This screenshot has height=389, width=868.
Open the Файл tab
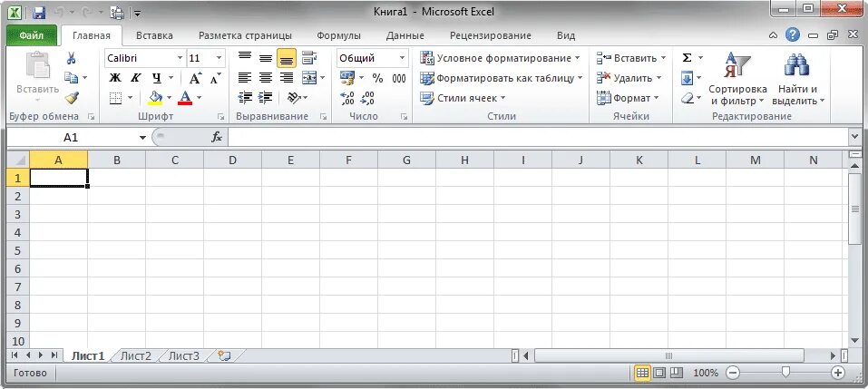click(x=31, y=35)
